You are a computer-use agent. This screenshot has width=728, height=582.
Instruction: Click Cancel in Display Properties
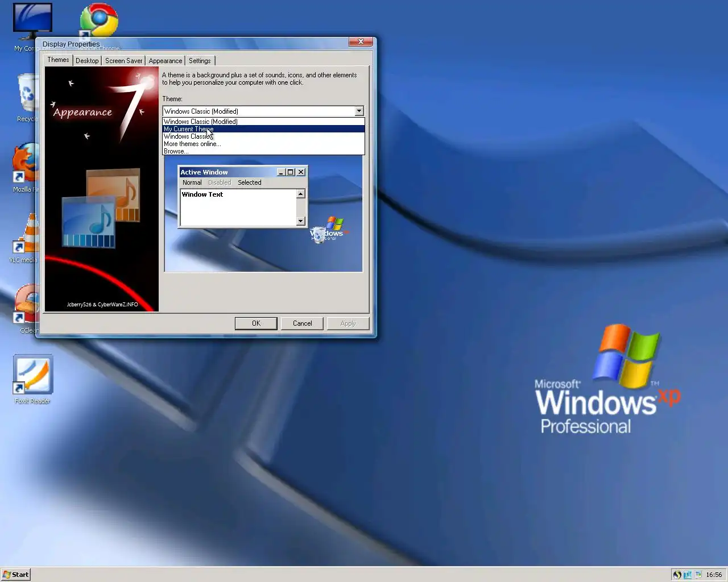pos(302,323)
